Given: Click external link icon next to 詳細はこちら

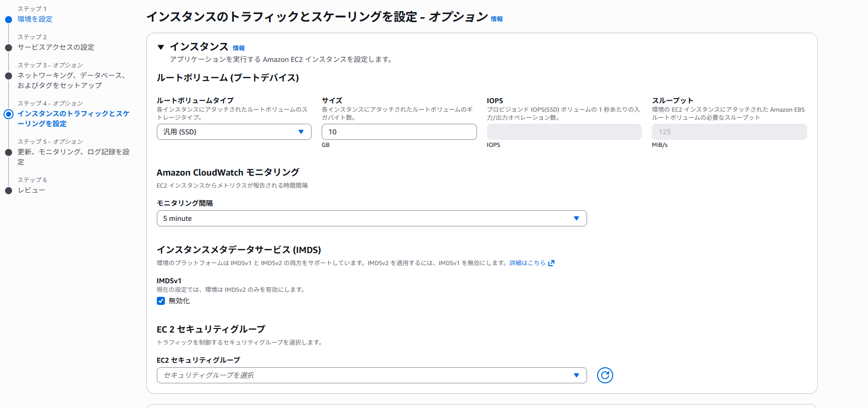Looking at the screenshot, I should [551, 263].
